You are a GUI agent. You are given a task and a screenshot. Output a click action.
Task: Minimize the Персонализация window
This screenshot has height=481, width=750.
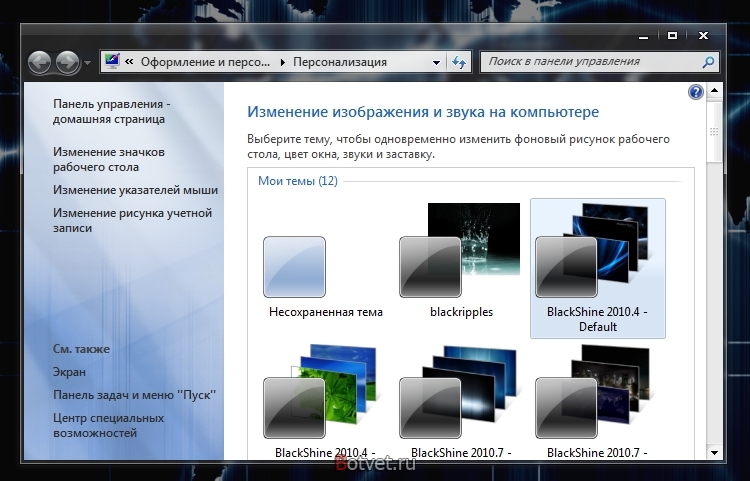[x=643, y=36]
